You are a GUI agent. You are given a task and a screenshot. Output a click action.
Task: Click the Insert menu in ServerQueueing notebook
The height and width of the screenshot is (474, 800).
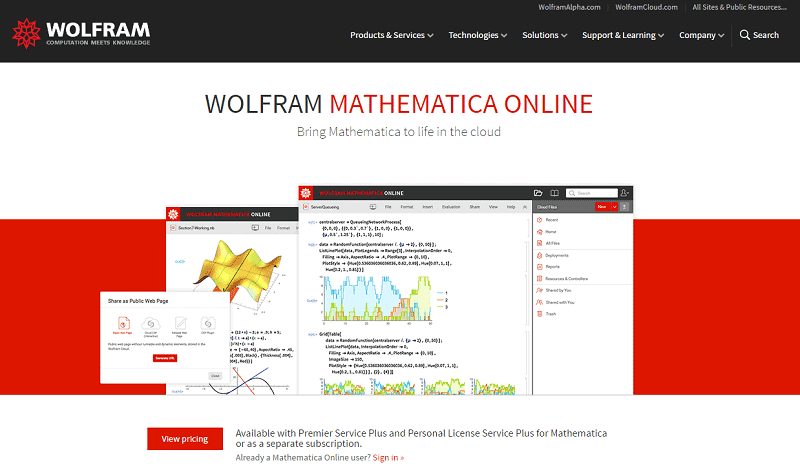coord(428,207)
